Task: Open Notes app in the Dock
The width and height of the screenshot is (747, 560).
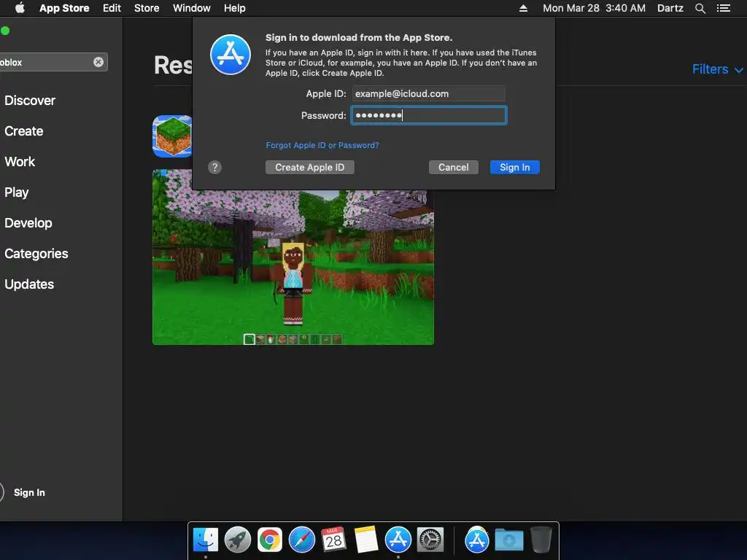Action: pyautogui.click(x=366, y=540)
